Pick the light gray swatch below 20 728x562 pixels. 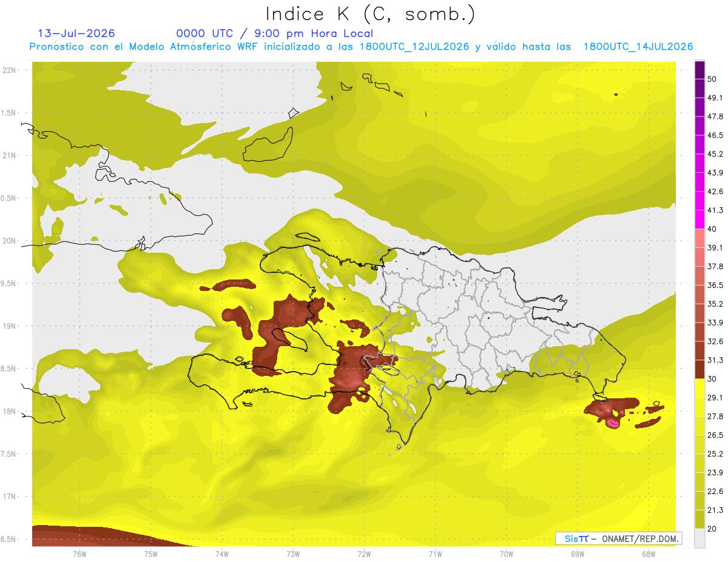click(x=699, y=538)
